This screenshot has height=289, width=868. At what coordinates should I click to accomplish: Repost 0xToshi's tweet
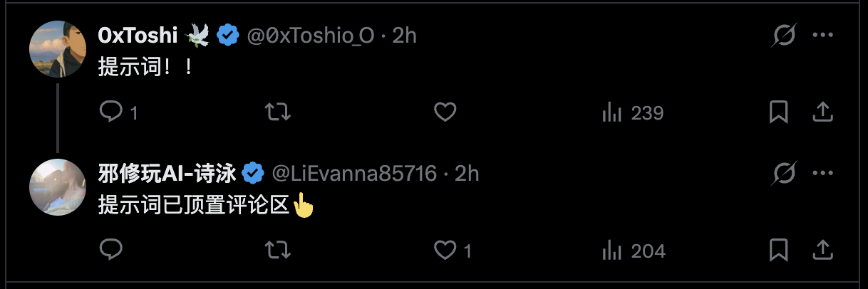click(x=277, y=112)
